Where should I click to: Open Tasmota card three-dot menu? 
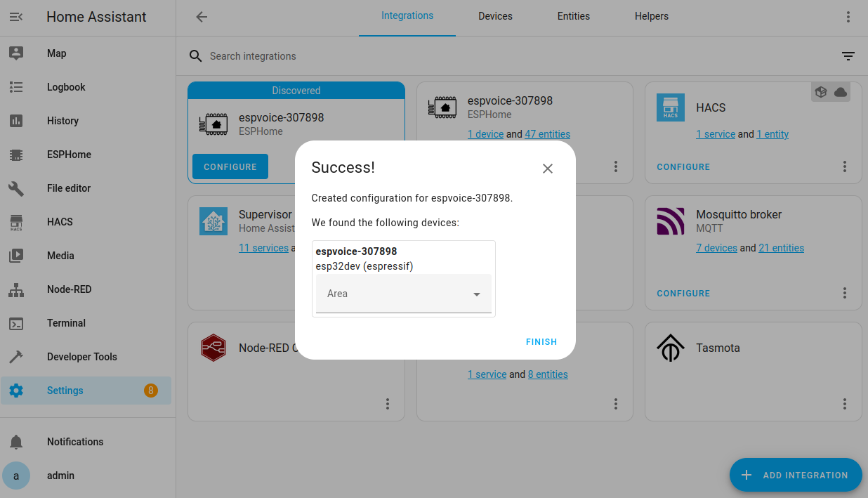coord(845,404)
